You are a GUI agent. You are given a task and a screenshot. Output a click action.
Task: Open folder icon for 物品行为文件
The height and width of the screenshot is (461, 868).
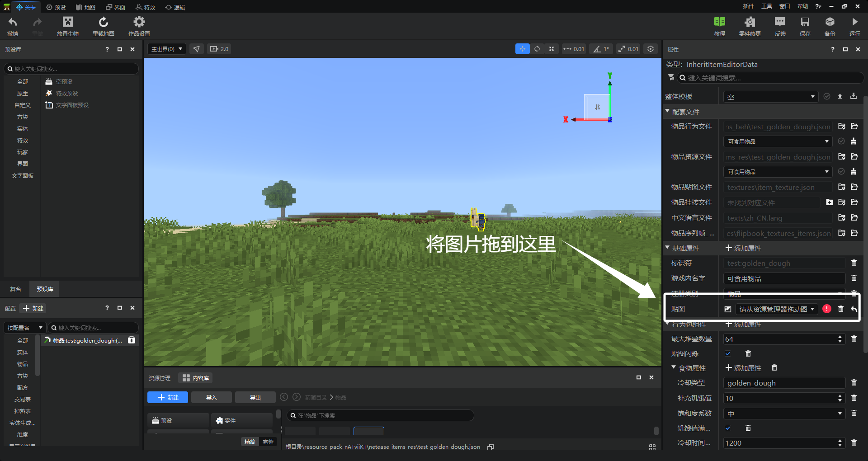click(854, 127)
